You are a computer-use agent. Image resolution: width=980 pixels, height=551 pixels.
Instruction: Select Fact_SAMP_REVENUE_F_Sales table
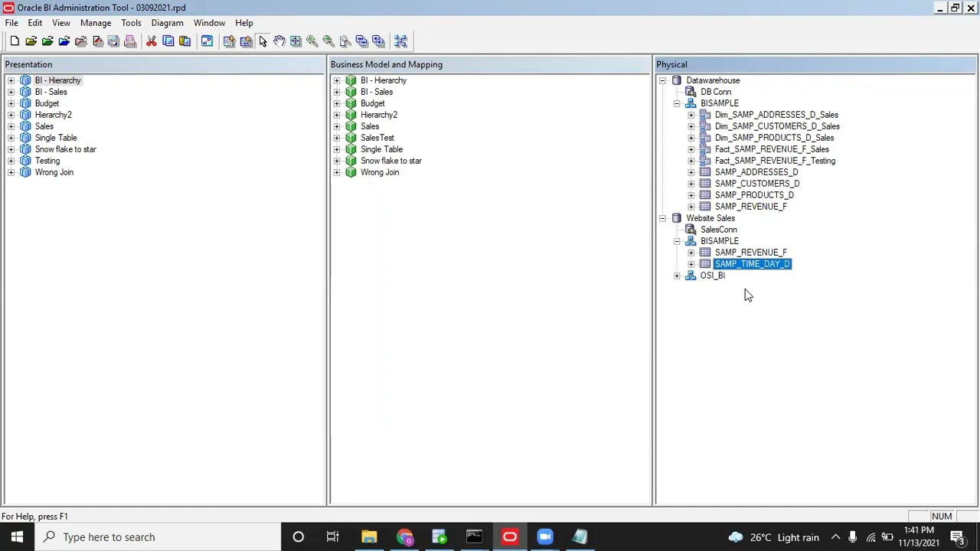(772, 149)
